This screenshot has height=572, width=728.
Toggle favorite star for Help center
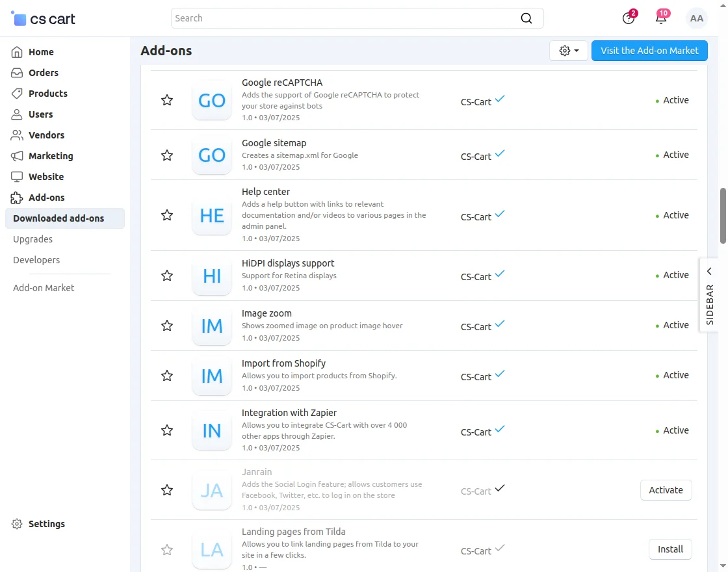[167, 215]
